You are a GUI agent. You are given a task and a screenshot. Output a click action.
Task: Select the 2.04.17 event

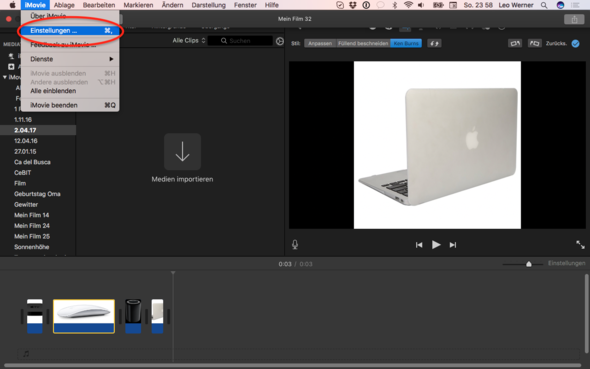(25, 130)
